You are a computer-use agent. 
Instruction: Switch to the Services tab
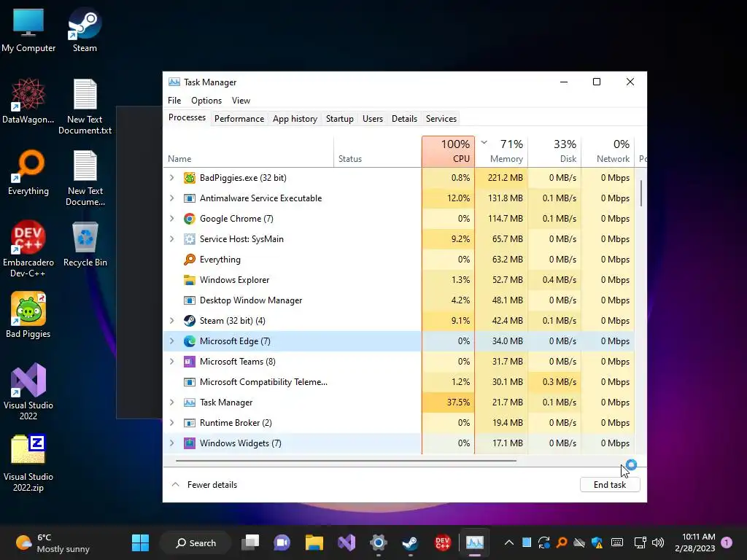(441, 119)
